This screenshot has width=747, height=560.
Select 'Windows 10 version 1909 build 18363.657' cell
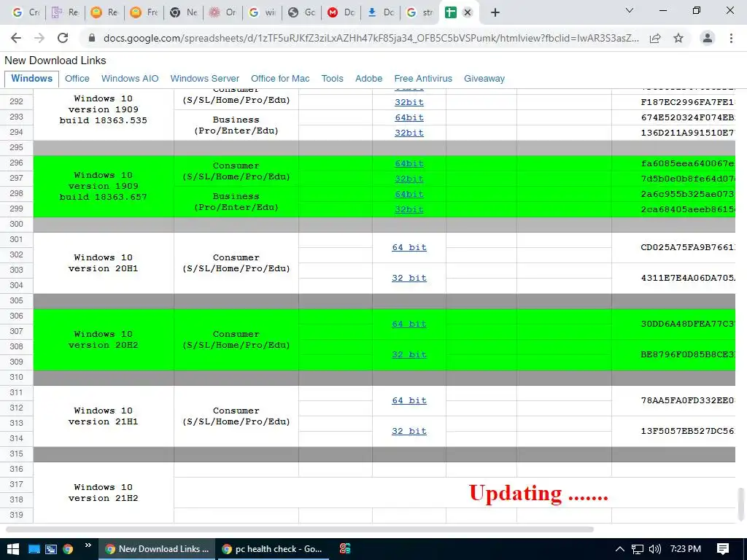(x=104, y=186)
